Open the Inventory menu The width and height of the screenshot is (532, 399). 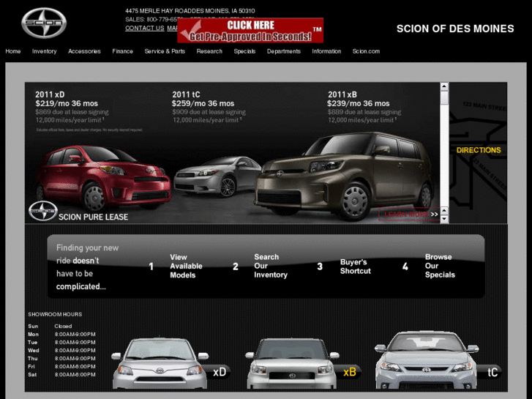(44, 51)
